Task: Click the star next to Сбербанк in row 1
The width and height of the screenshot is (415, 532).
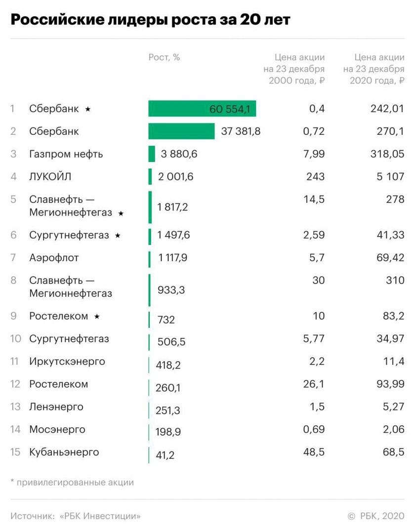Action: (88, 109)
